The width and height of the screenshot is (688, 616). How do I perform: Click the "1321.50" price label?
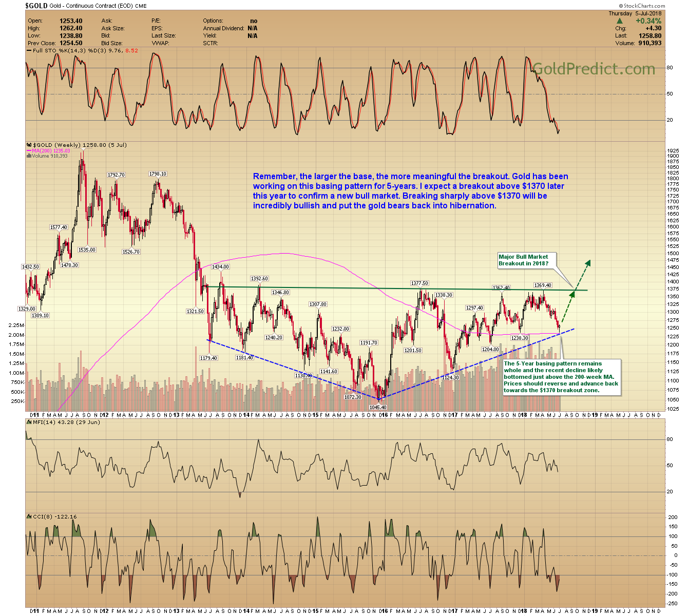pos(195,312)
